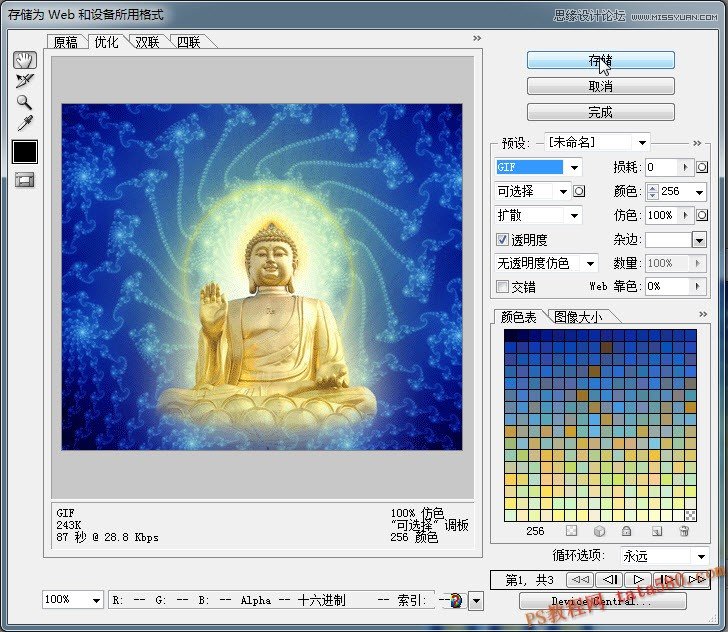
Task: Click the 损耗 lossy value field
Action: click(663, 167)
